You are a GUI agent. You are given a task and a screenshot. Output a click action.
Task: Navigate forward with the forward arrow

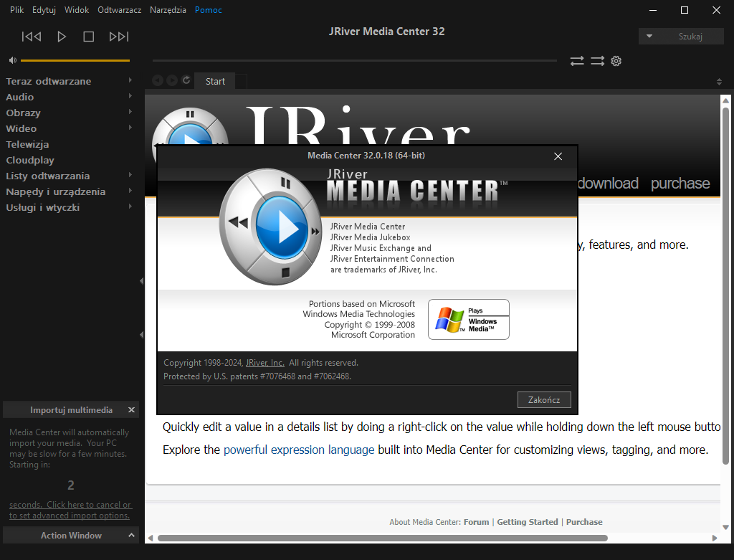[172, 80]
